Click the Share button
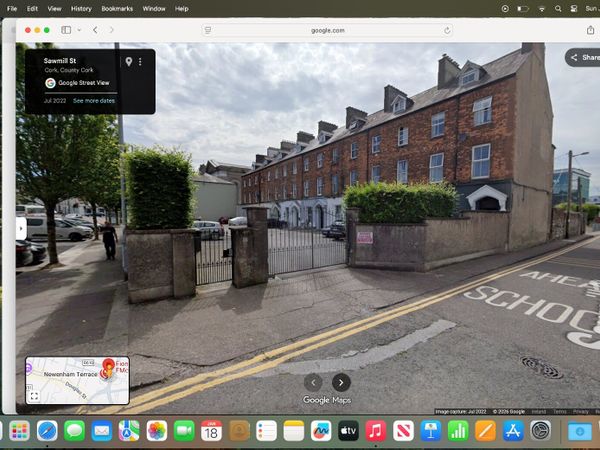The image size is (600, 450). point(583,58)
